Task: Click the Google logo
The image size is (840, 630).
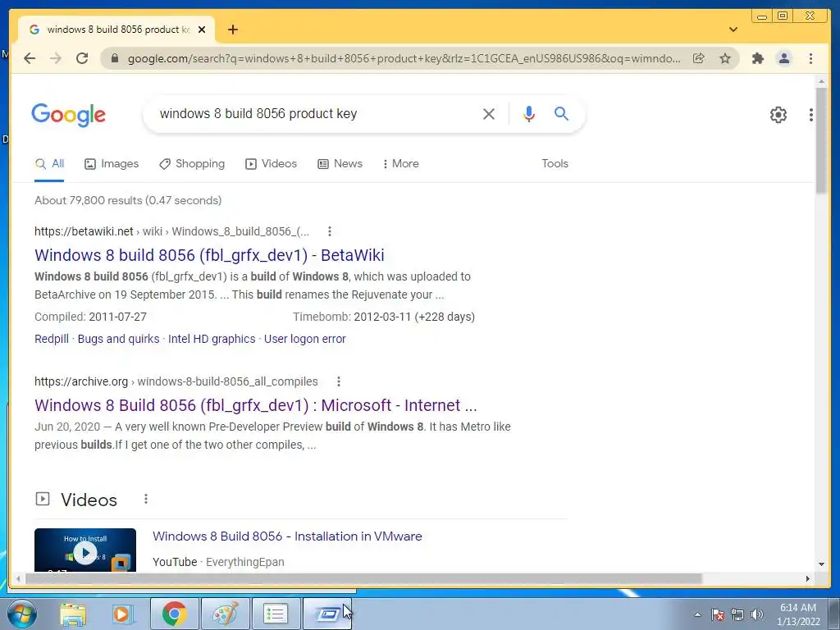Action: point(69,115)
